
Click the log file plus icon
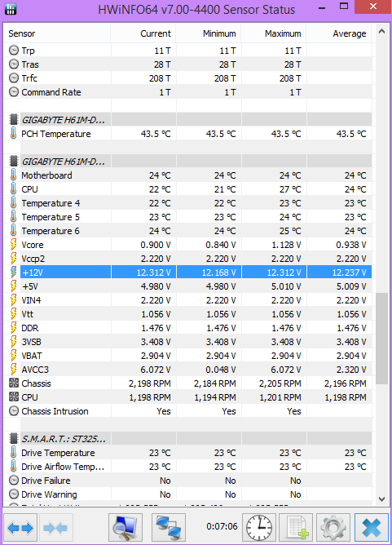tap(296, 528)
